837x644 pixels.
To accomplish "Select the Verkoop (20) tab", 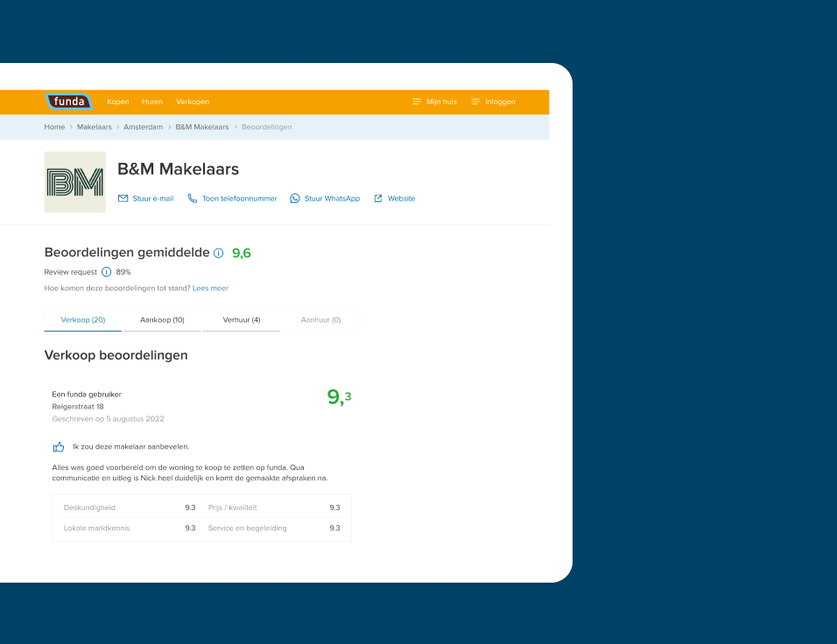I will tap(83, 320).
